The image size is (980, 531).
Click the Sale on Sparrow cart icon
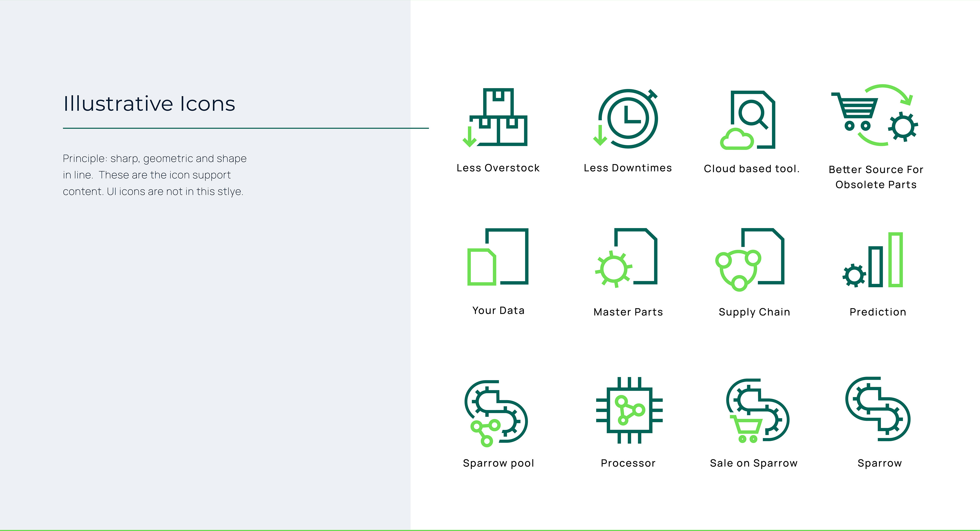pos(758,411)
